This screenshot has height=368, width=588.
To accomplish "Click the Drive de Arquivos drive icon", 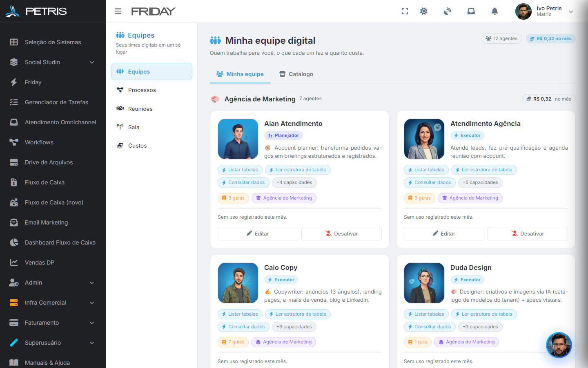I will (14, 162).
